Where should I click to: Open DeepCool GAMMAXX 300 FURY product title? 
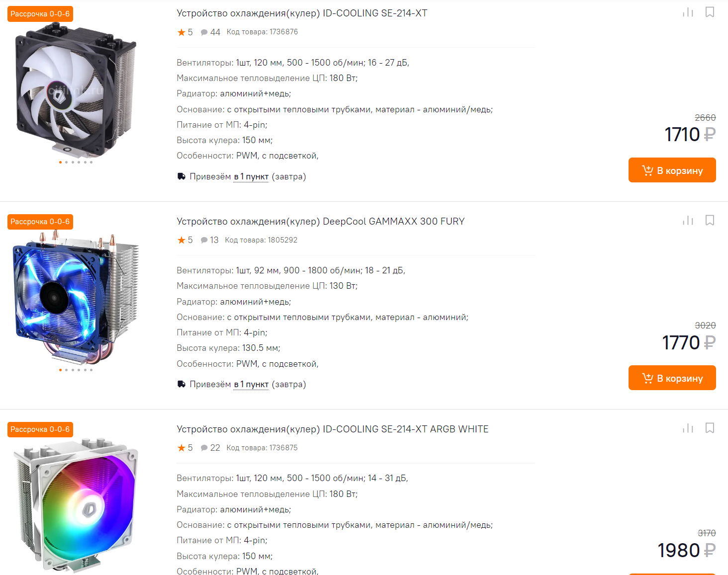tap(321, 221)
